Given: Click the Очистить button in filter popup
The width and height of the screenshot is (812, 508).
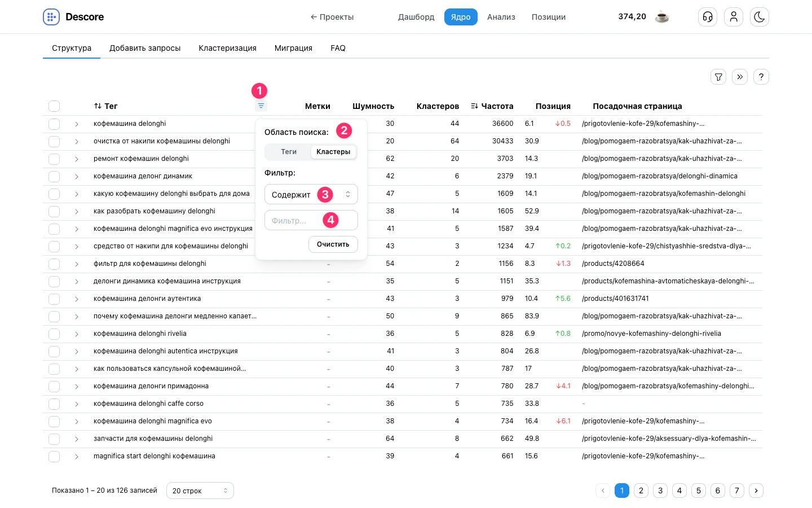Looking at the screenshot, I should tap(333, 244).
